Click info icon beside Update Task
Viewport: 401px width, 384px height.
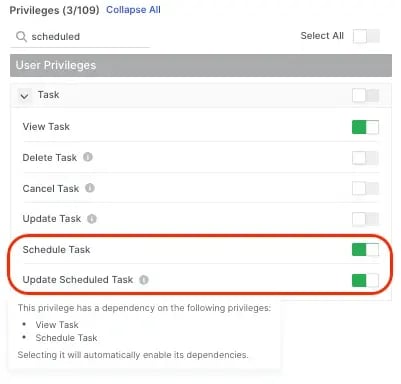coord(92,219)
